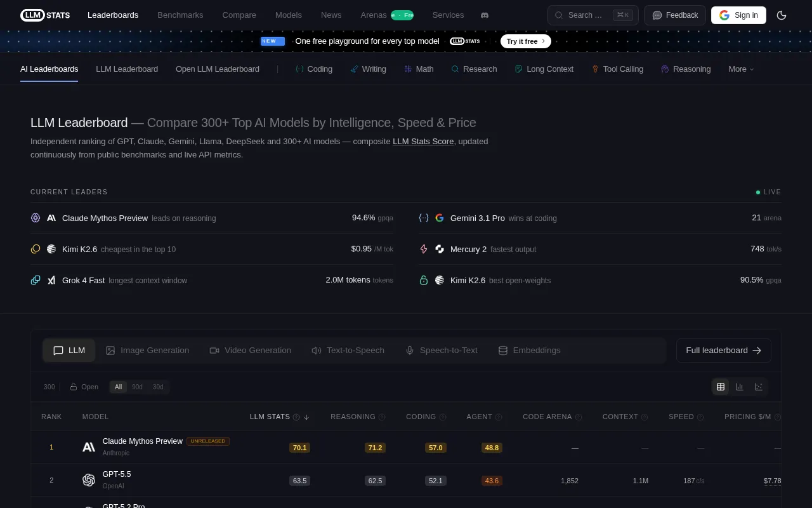Select the 30d time range filter
The width and height of the screenshot is (812, 508).
point(158,387)
